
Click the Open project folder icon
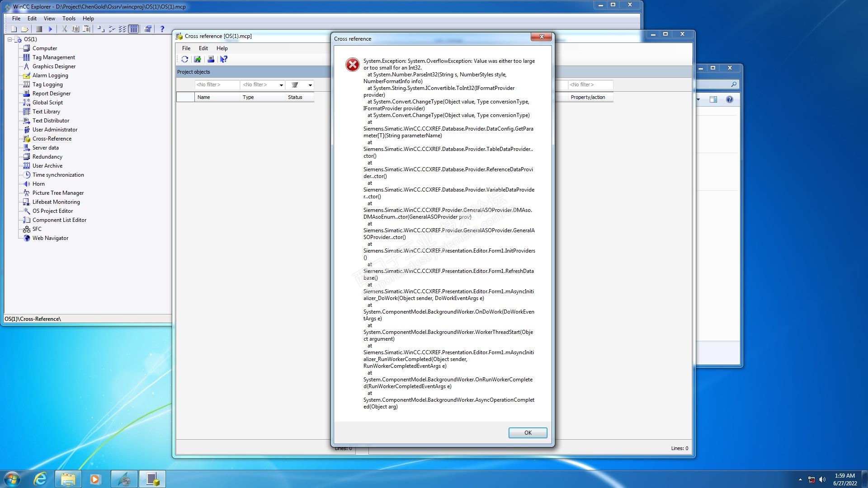(x=25, y=29)
